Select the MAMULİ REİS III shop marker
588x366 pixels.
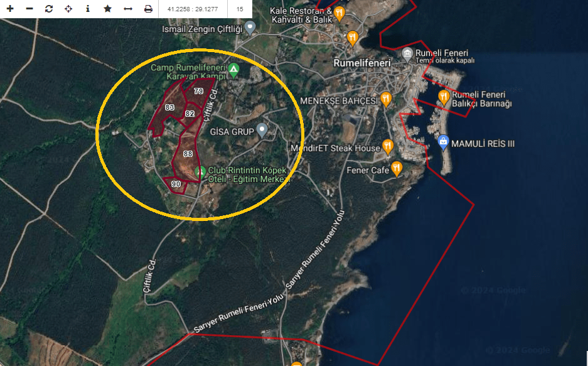coord(443,142)
